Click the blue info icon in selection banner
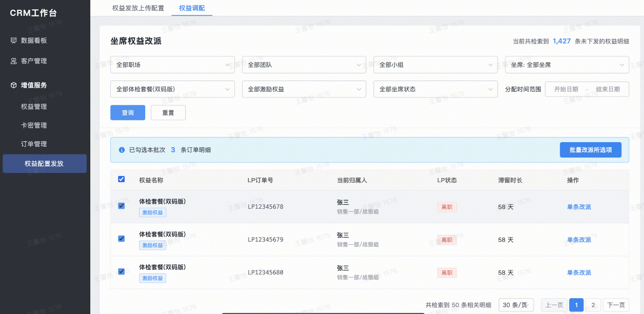The height and width of the screenshot is (314, 644). point(122,150)
